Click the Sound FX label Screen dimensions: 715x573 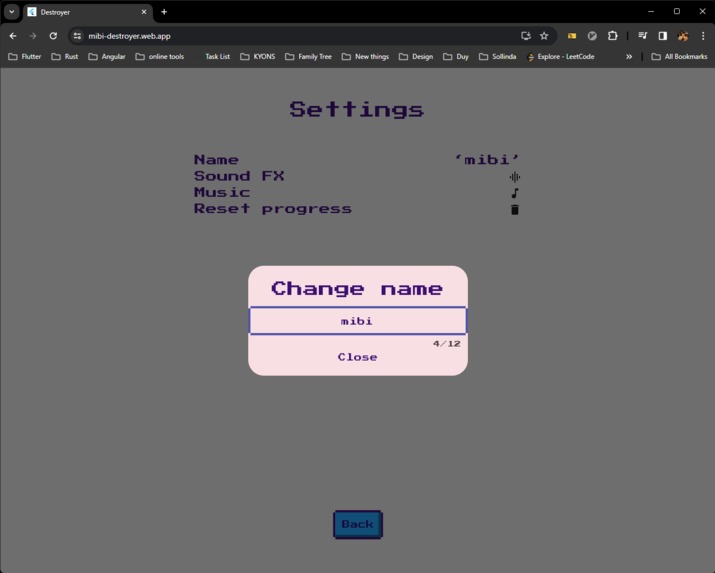(239, 176)
